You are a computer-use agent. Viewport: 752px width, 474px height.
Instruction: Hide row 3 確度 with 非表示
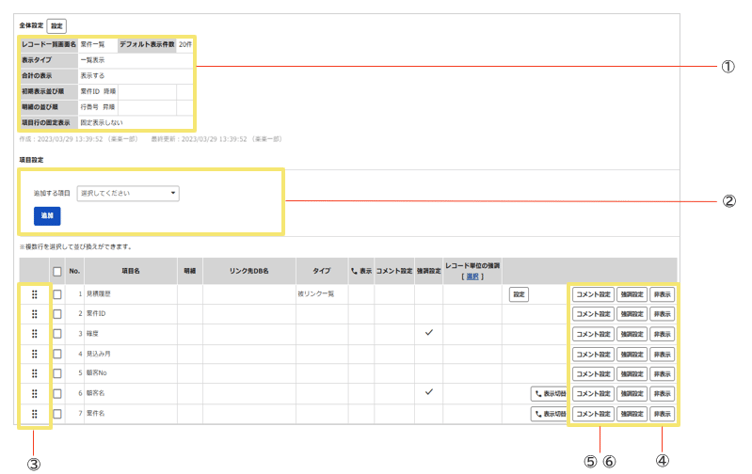[662, 334]
